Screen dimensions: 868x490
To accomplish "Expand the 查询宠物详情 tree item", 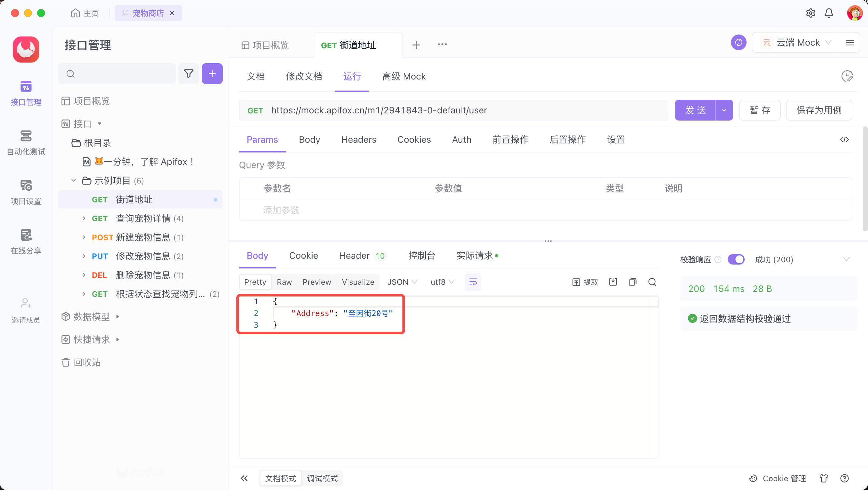I will 84,219.
